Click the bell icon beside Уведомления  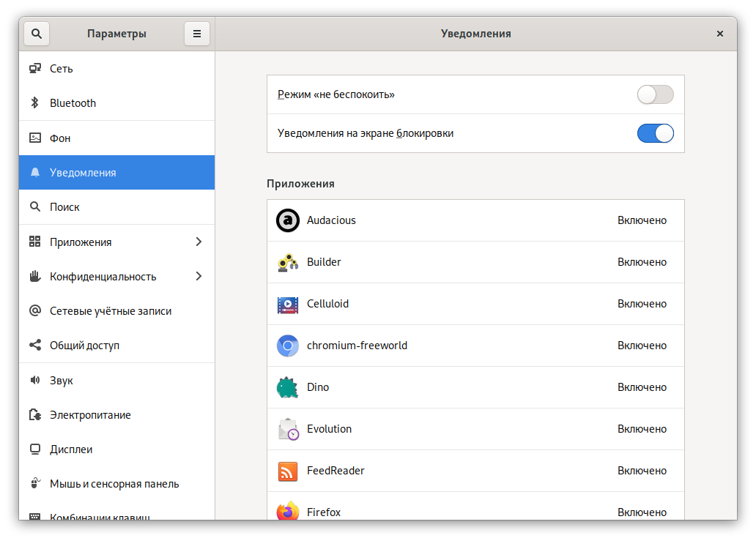[x=35, y=173]
